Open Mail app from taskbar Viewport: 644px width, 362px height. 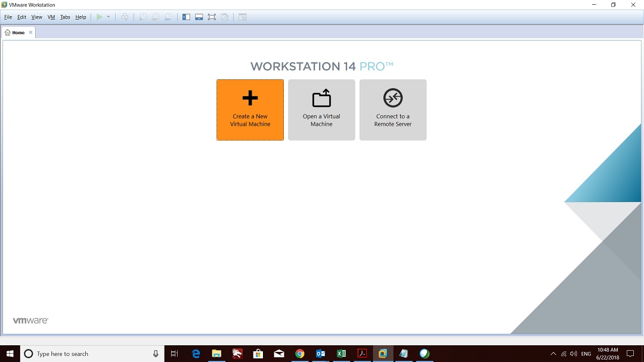[x=279, y=354]
